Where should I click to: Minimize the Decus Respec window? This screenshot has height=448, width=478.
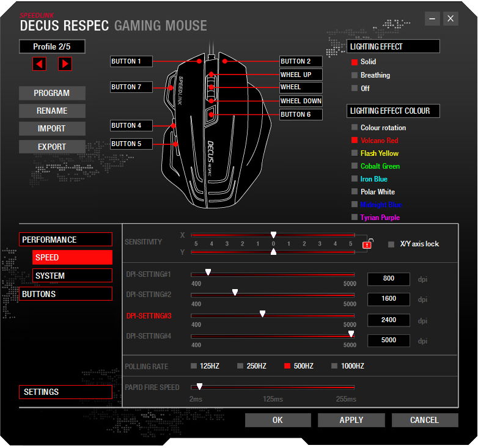(x=432, y=19)
